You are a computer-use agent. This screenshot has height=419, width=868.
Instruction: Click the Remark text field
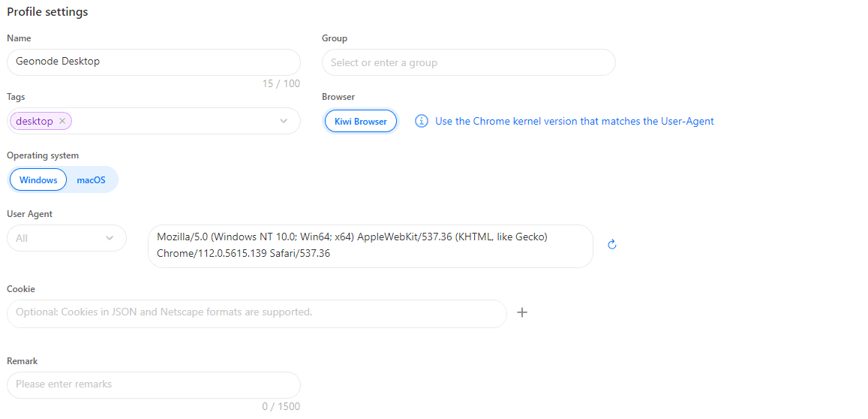pyautogui.click(x=153, y=384)
